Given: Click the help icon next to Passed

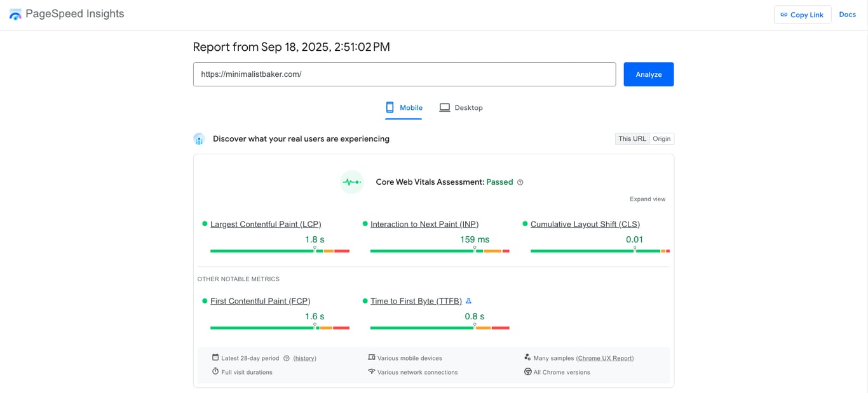Looking at the screenshot, I should [520, 182].
